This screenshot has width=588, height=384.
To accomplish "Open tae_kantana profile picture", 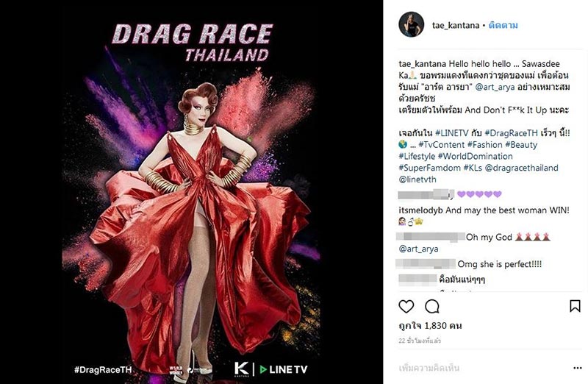I will [x=412, y=24].
